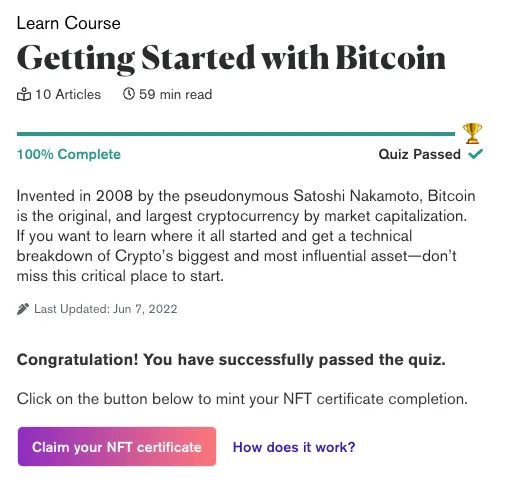Image resolution: width=516 pixels, height=486 pixels.
Task: Click the clock read-time icon
Action: tap(129, 94)
